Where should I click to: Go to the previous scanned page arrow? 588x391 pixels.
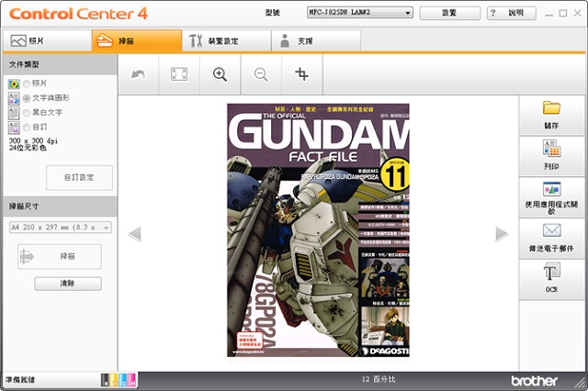tap(135, 234)
